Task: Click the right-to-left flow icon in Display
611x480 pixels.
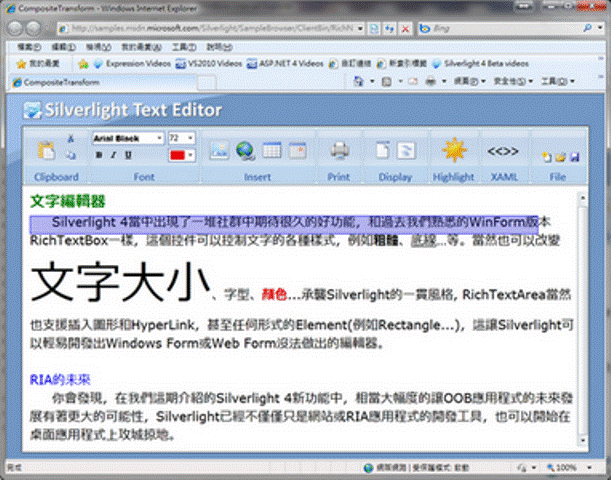Action: pos(406,150)
